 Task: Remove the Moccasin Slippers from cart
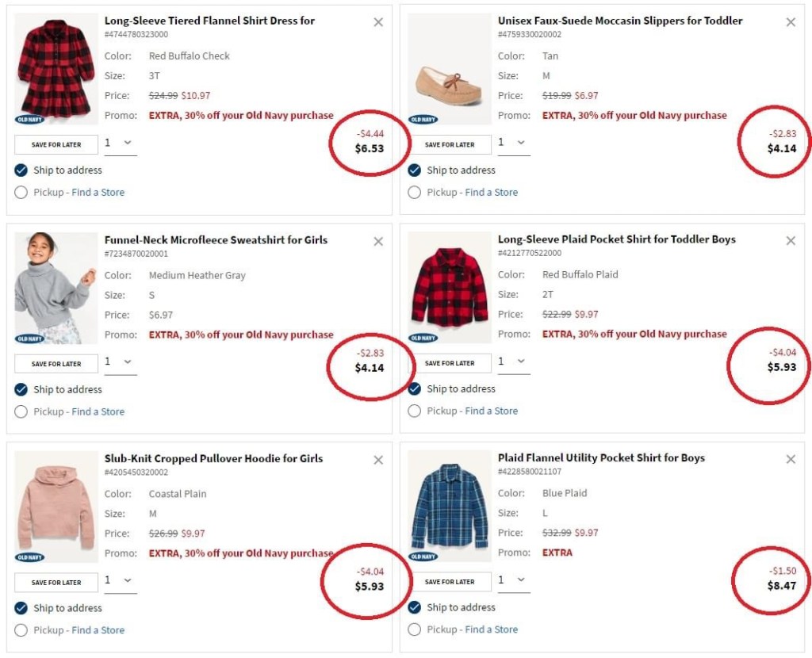(x=791, y=22)
